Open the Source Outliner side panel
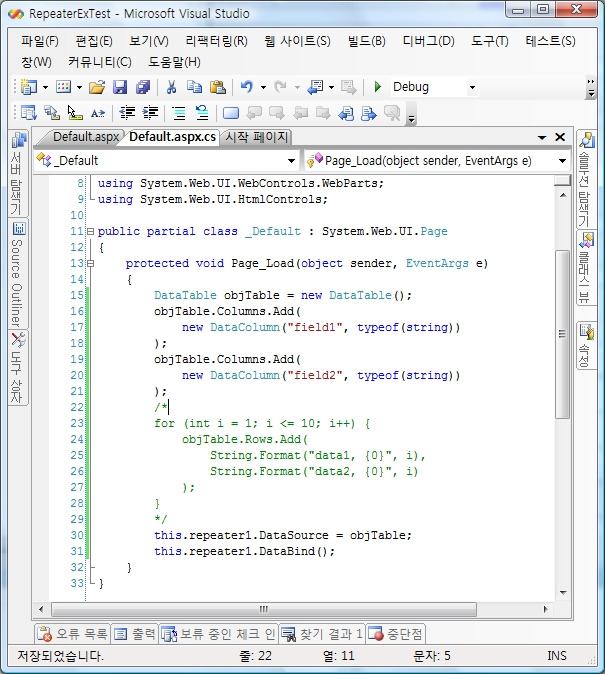605x674 pixels. coord(18,274)
